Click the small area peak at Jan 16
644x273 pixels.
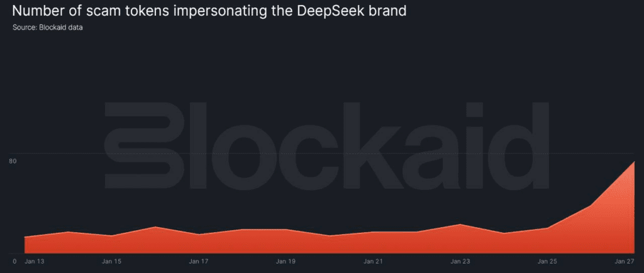[x=155, y=227]
